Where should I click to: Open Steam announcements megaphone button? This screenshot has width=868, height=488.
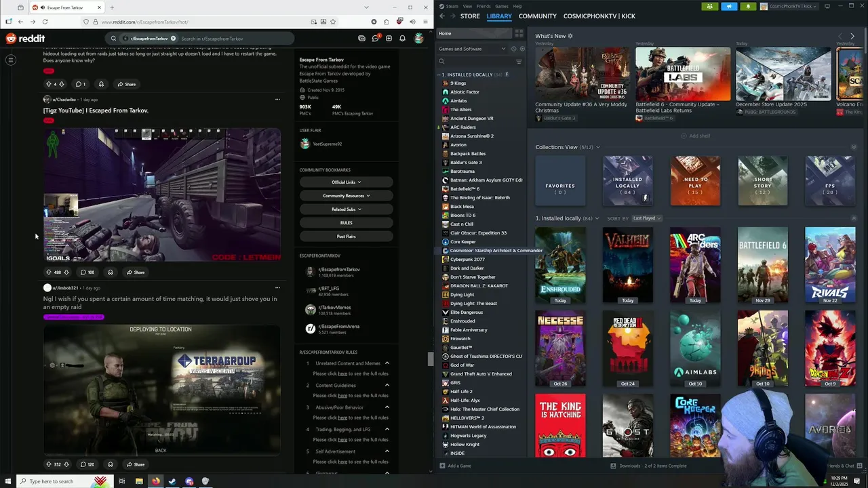pos(729,6)
